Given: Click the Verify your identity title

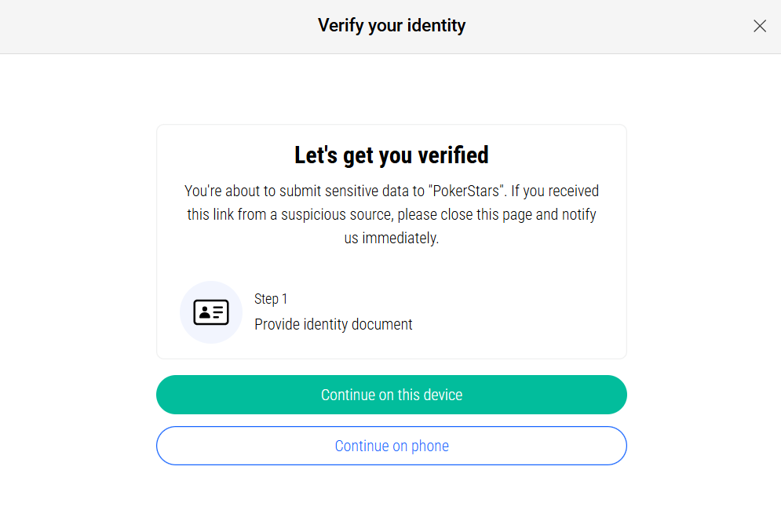Looking at the screenshot, I should [x=392, y=25].
